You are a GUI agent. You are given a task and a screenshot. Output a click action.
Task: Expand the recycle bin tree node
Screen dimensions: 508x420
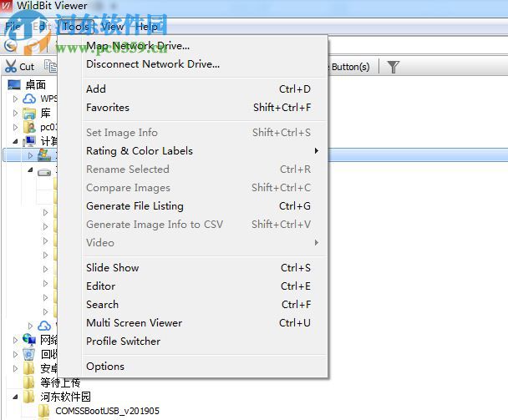click(x=15, y=354)
